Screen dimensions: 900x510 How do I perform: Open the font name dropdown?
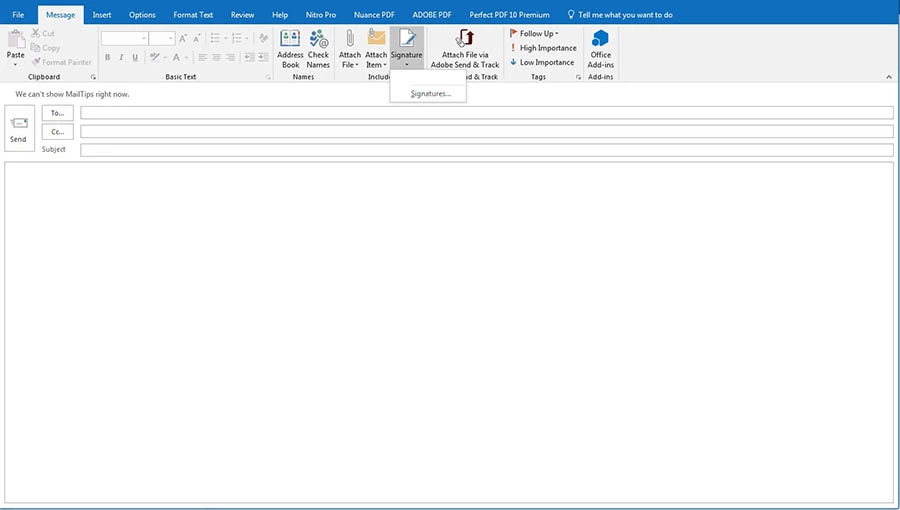click(144, 38)
